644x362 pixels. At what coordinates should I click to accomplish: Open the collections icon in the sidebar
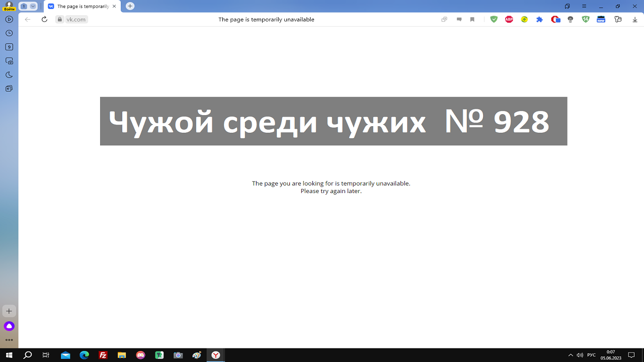click(x=9, y=88)
